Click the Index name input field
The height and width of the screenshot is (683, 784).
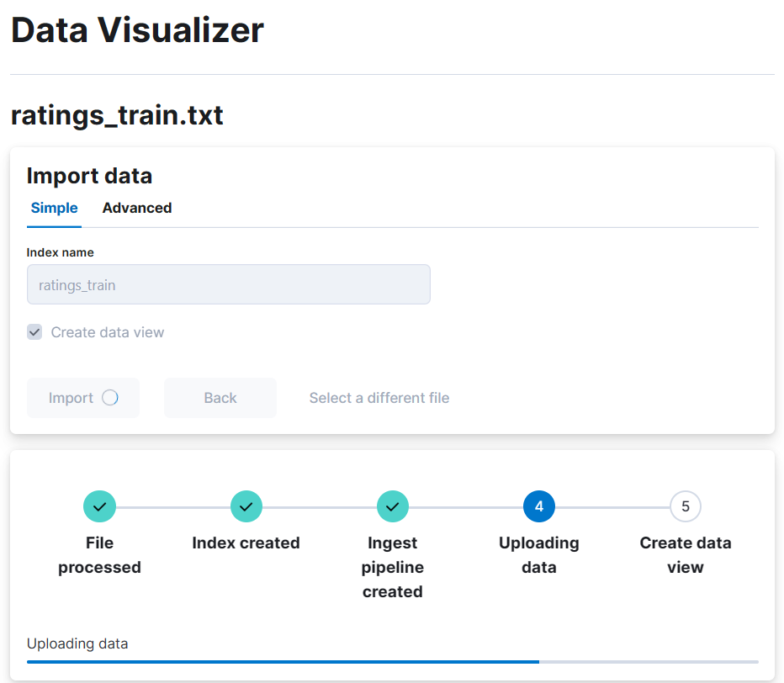(229, 284)
